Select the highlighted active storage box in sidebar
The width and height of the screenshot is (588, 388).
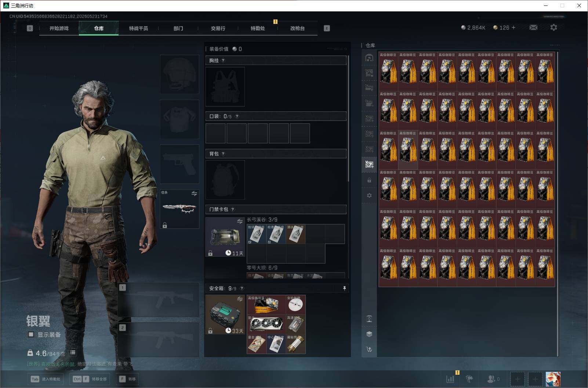369,164
